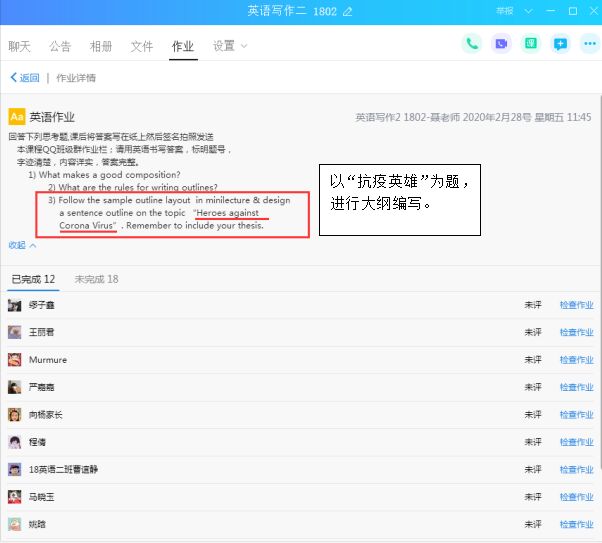Start a voice call with the group

click(471, 44)
